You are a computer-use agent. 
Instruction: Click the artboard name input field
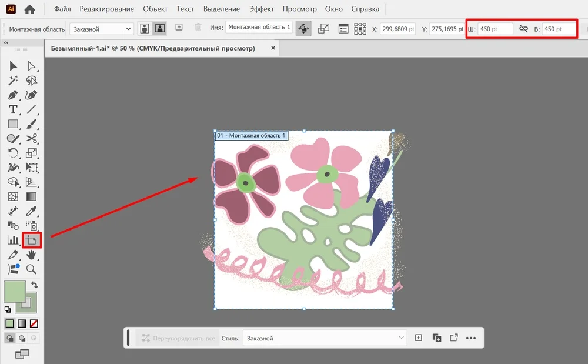pyautogui.click(x=259, y=28)
